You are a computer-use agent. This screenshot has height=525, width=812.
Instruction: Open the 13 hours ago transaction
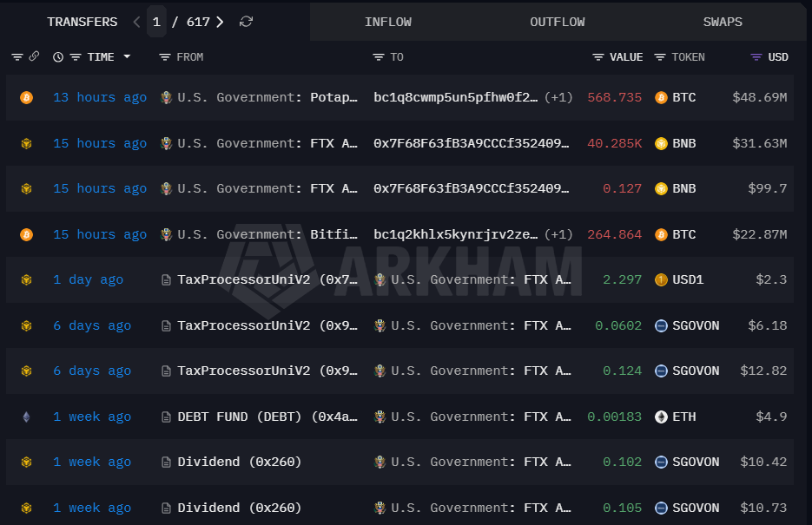(x=100, y=98)
